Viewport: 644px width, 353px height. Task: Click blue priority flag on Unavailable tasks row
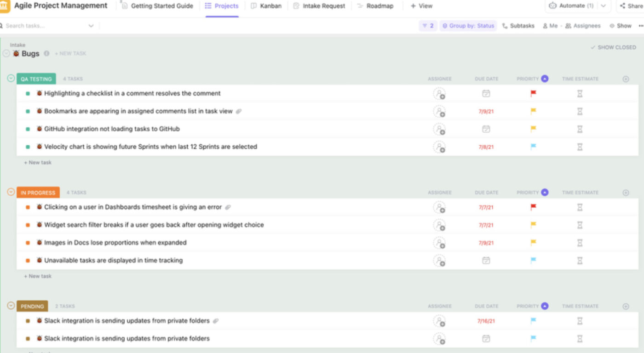click(533, 260)
